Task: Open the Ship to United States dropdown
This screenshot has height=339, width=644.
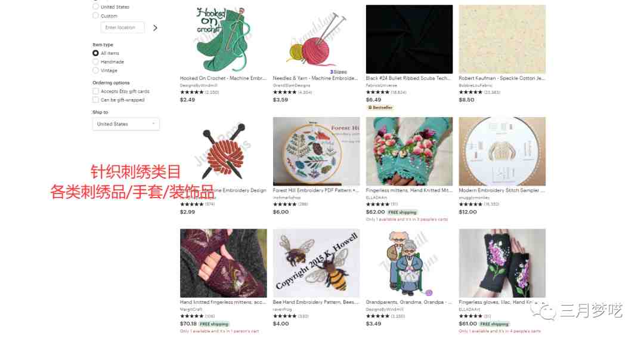Action: pyautogui.click(x=126, y=124)
